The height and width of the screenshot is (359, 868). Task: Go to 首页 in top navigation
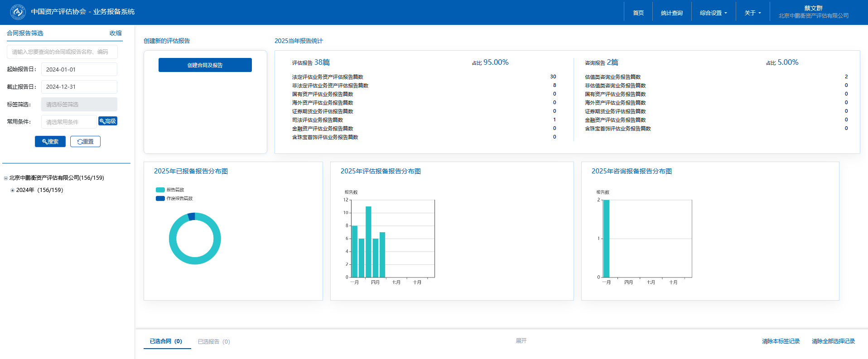pos(638,13)
